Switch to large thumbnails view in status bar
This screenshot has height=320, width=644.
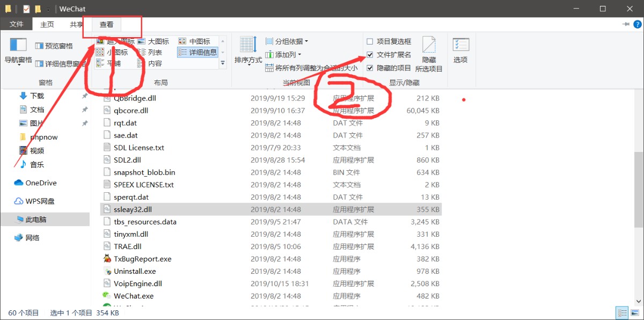(x=635, y=312)
